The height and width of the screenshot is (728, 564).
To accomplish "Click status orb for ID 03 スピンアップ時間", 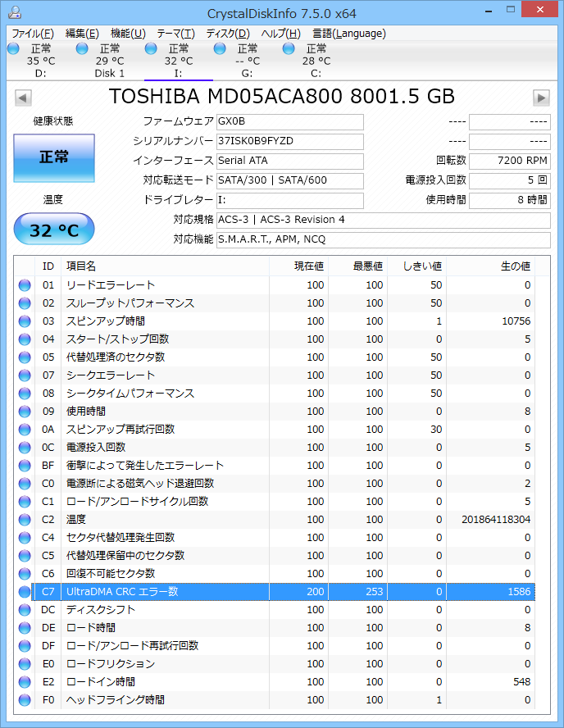I will [x=25, y=321].
